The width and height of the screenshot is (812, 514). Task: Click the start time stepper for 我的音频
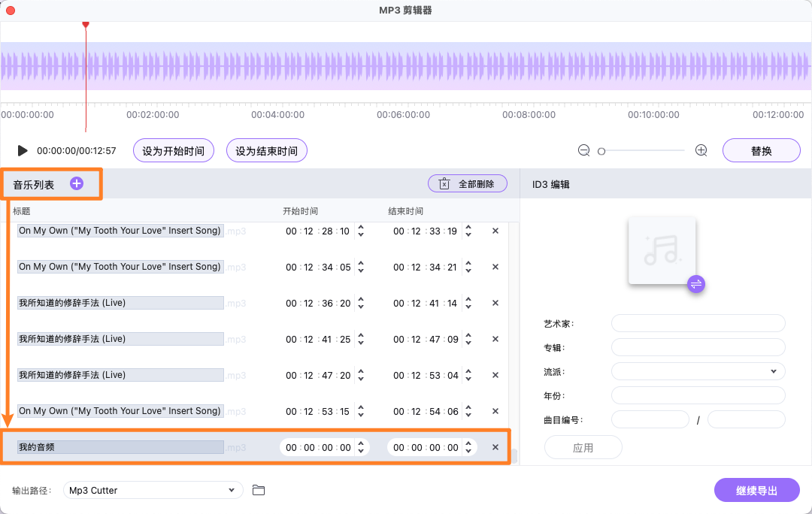(361, 446)
